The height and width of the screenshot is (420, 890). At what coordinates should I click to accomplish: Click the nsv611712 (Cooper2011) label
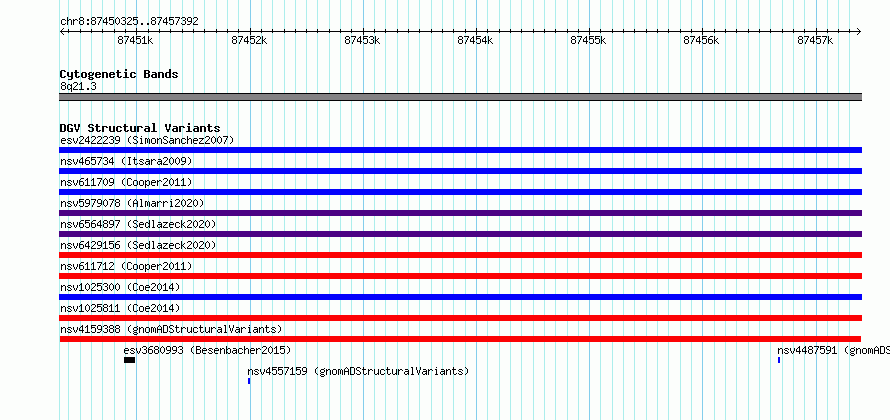tap(126, 266)
